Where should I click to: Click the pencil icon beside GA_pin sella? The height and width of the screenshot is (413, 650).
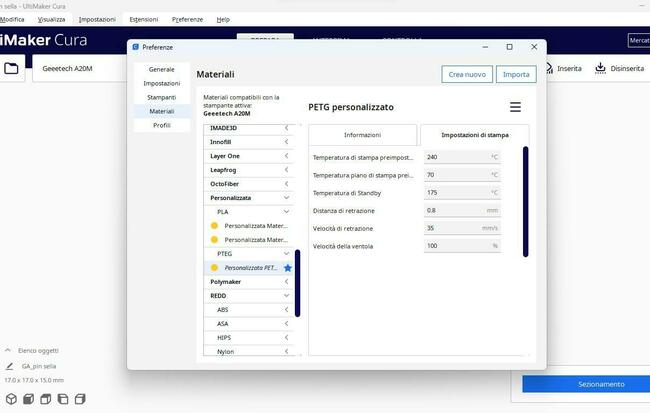point(10,367)
